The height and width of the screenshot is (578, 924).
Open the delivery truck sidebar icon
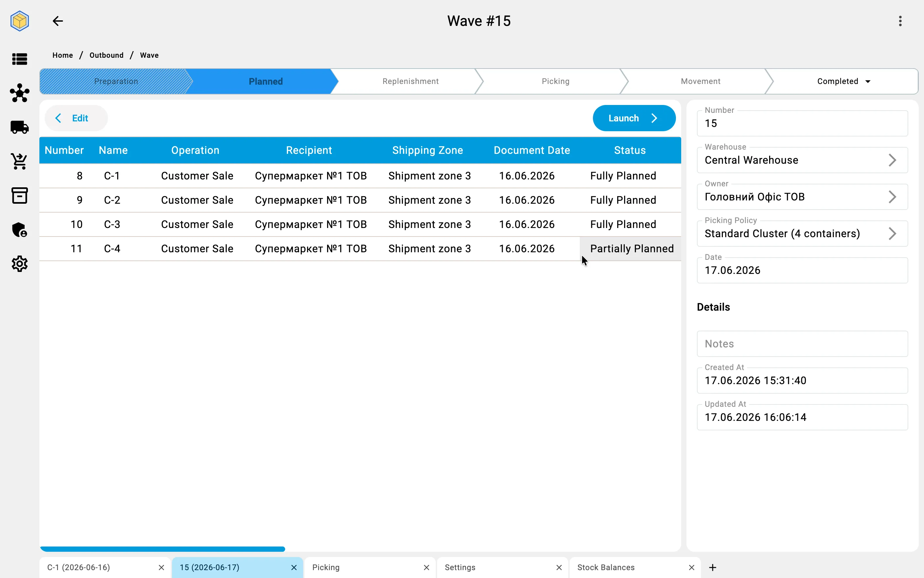click(x=19, y=127)
